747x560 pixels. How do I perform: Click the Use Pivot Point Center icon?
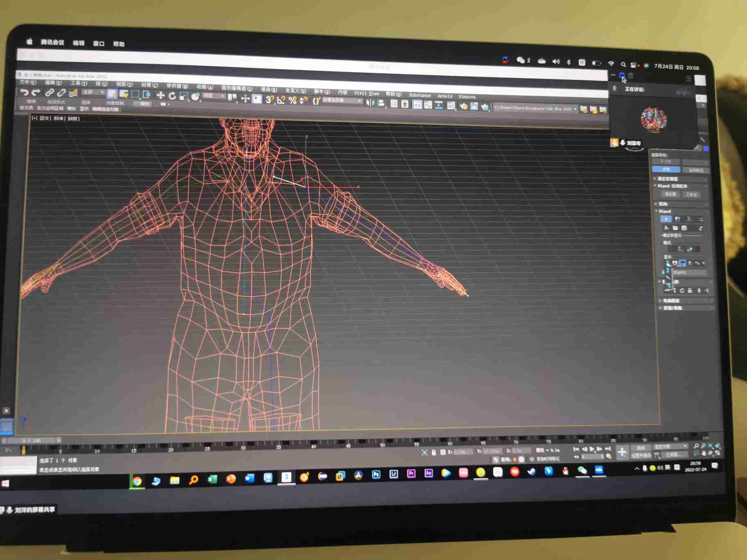point(232,97)
